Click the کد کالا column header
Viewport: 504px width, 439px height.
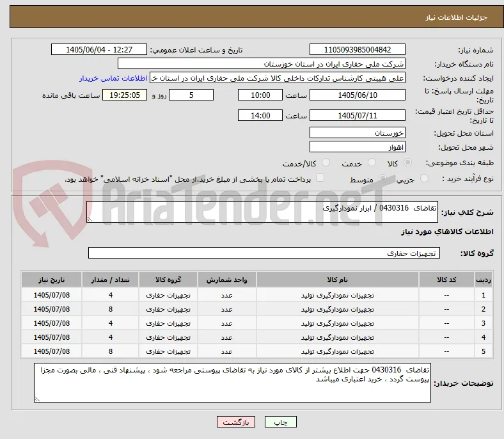[x=446, y=280]
